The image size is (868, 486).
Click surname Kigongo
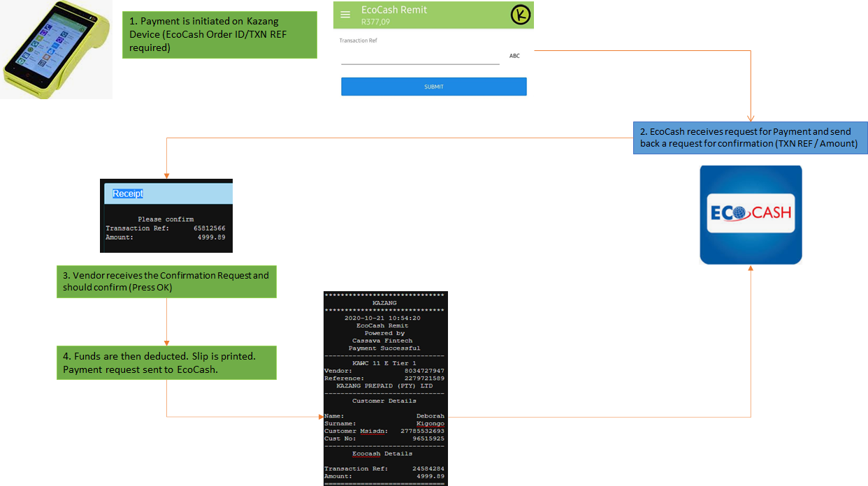tap(431, 424)
